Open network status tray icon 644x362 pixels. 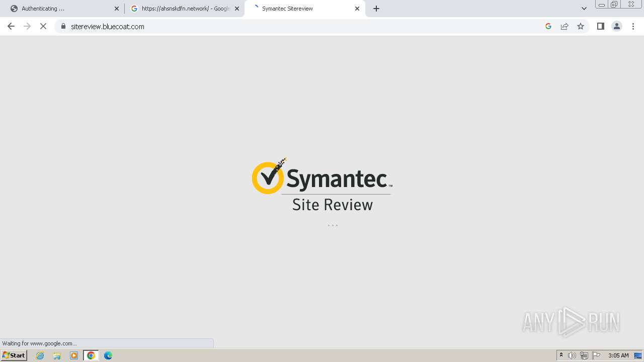point(584,355)
